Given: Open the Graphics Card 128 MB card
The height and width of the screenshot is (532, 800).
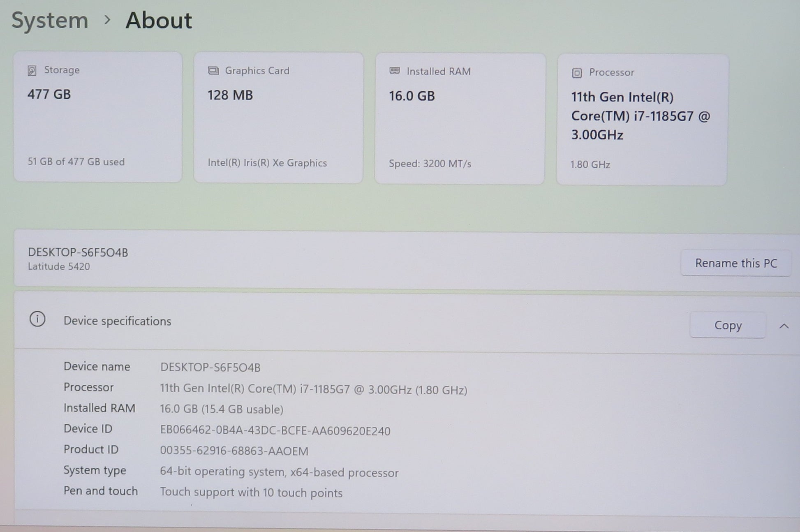Looking at the screenshot, I should coord(278,118).
